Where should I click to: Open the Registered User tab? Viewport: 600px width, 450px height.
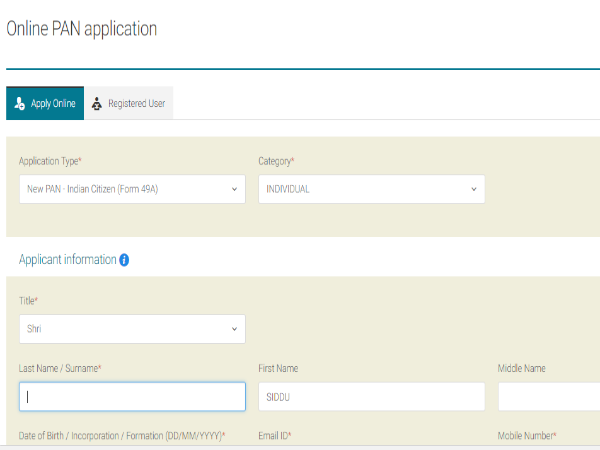click(x=129, y=104)
